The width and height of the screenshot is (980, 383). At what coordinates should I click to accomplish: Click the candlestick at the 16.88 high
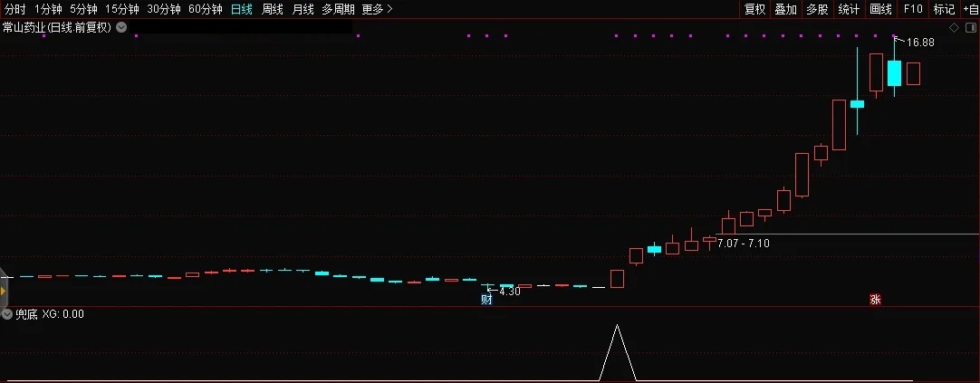point(894,73)
